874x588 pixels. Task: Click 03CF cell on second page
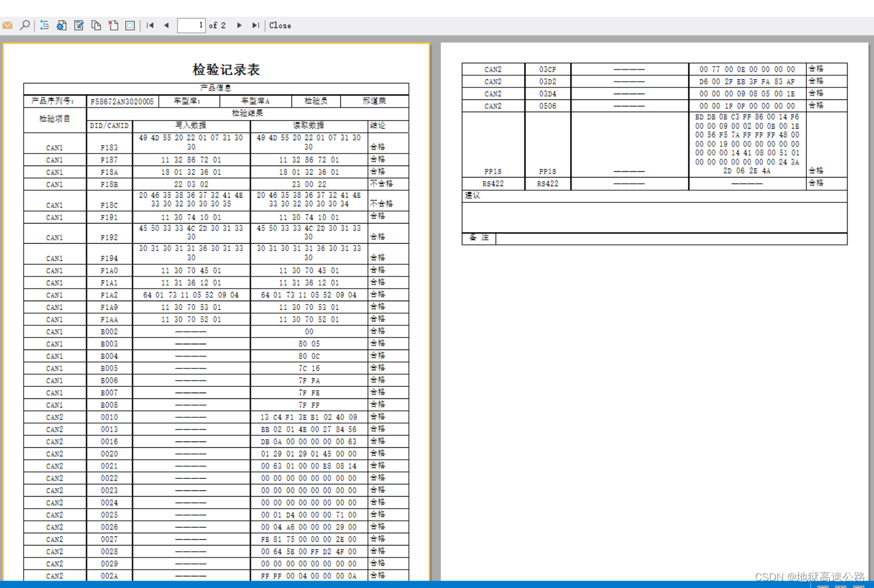547,70
